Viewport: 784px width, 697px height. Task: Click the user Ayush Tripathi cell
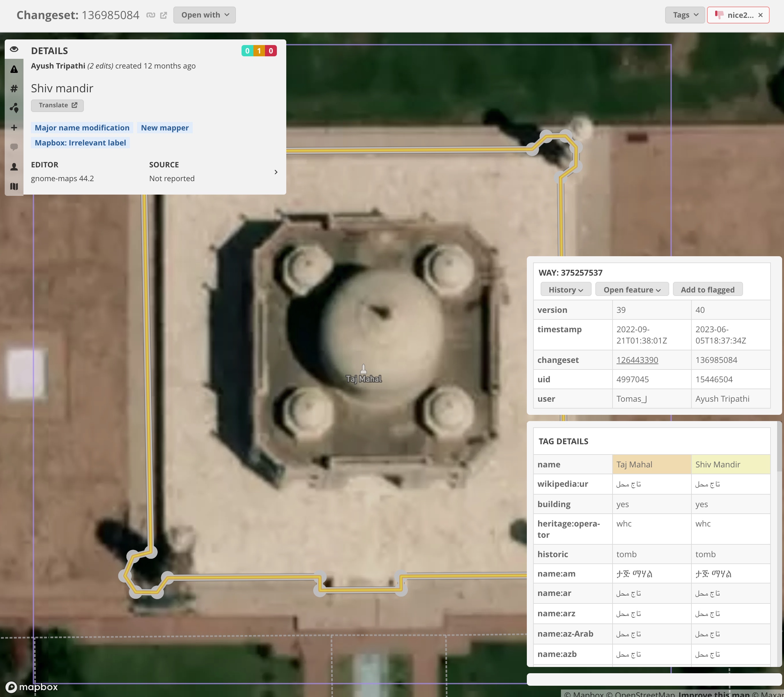pyautogui.click(x=731, y=399)
